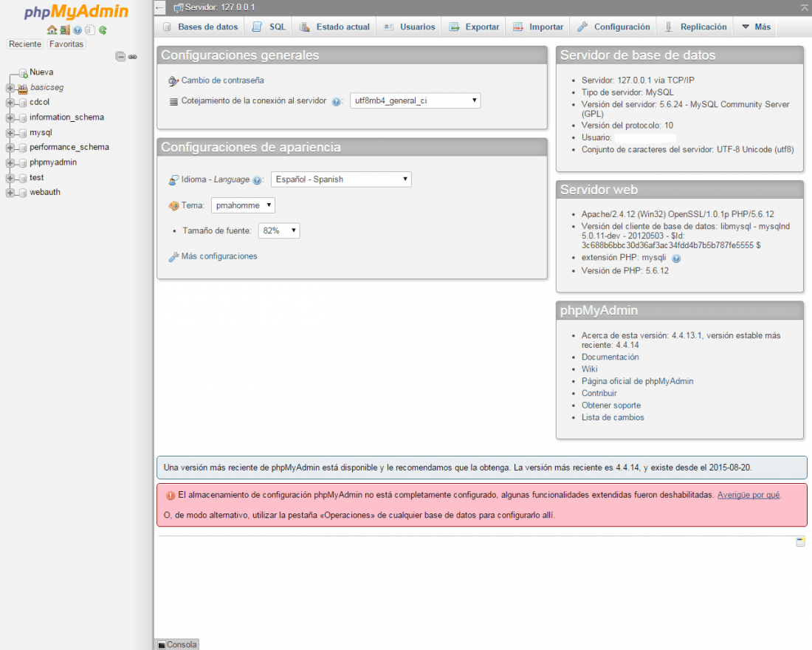Click wrench icon beside Más configuraciones
Screen dimensions: 812x650
coord(173,256)
